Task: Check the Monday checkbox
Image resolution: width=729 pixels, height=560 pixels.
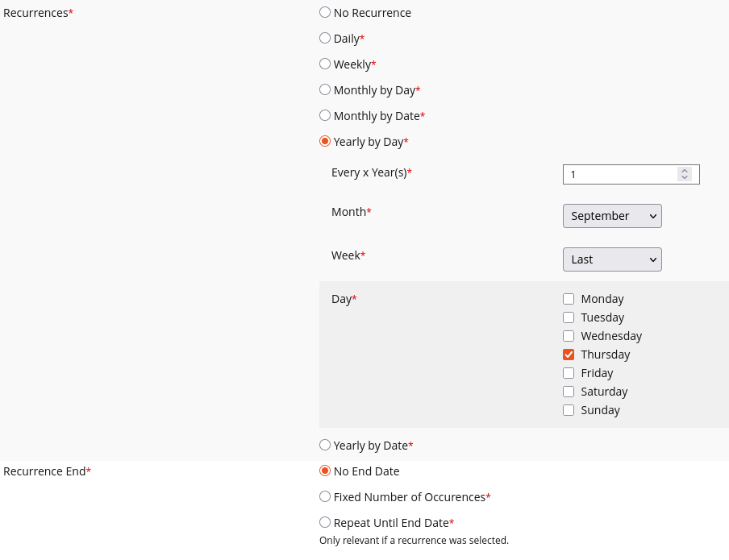Action: point(569,299)
